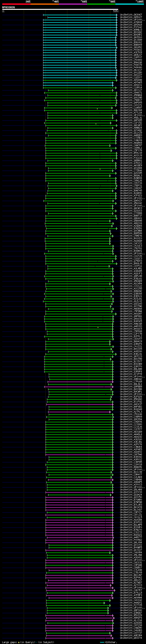The image size is (146, 644).
Task: Select hit label UniRef100_C6XUY7
Action: tap(131, 339)
